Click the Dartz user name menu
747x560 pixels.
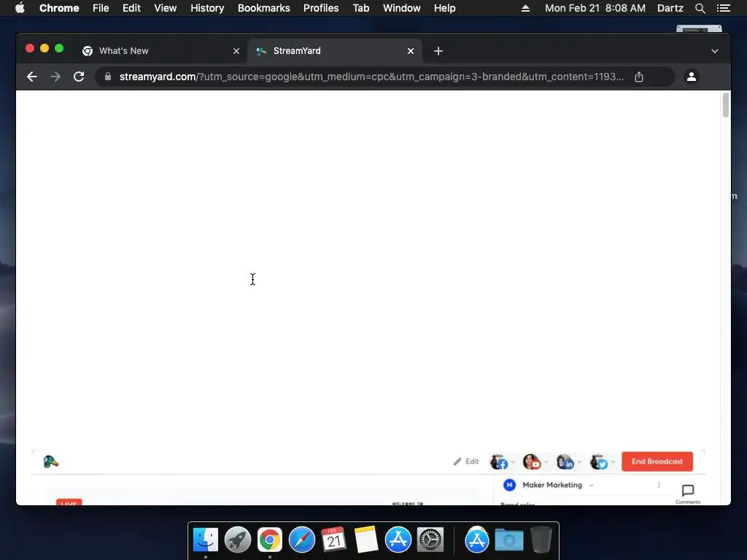tap(670, 8)
